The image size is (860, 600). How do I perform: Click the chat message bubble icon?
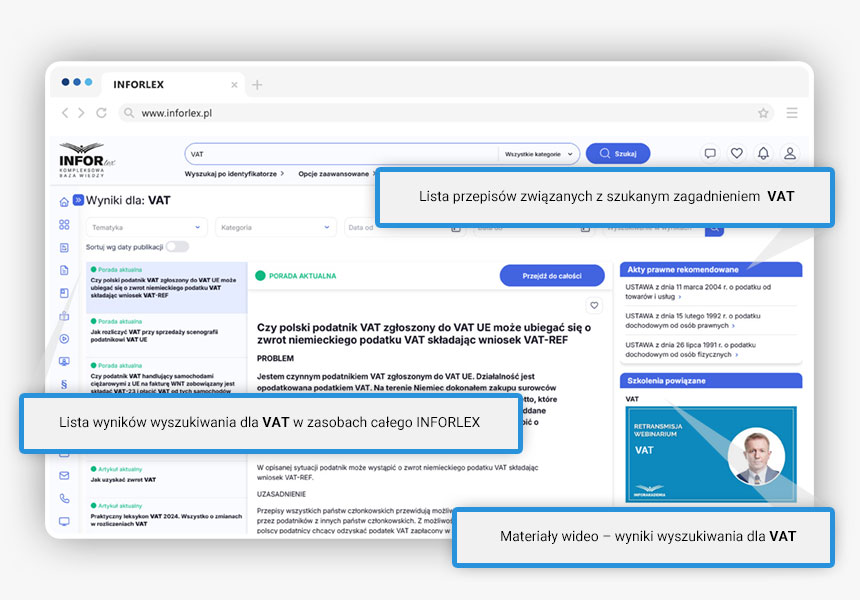[710, 153]
